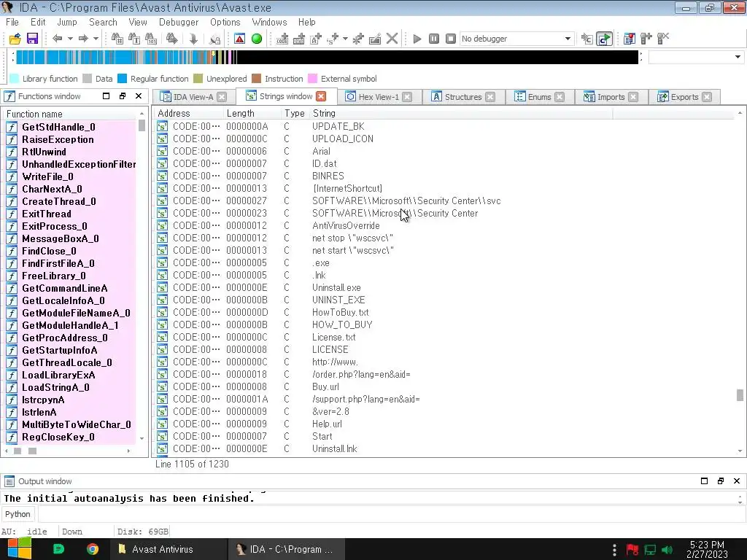Image resolution: width=747 pixels, height=560 pixels.
Task: Switch to the IDA View-A tab
Action: click(x=193, y=97)
